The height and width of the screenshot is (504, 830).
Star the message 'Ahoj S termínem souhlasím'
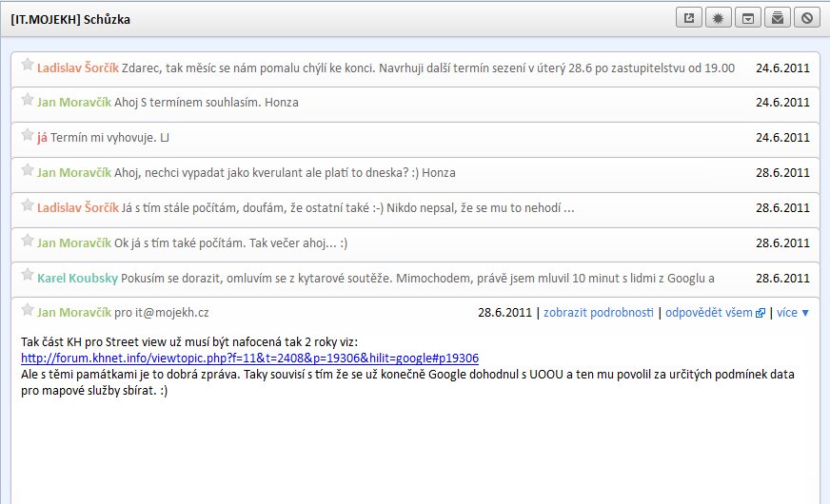pos(27,100)
